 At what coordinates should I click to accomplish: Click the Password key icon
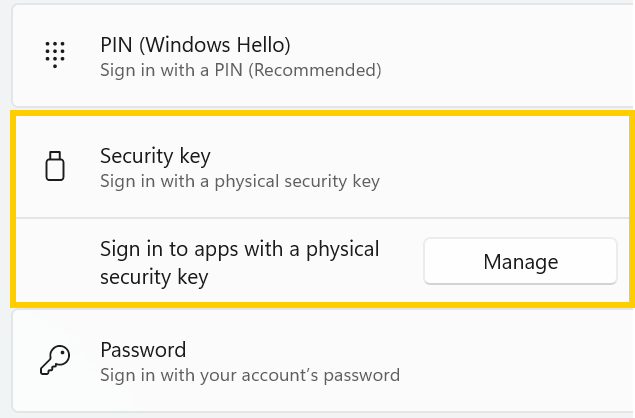55,360
